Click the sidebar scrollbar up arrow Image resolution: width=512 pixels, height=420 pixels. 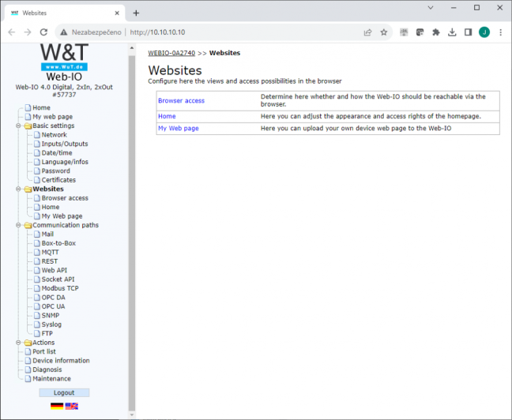click(132, 47)
